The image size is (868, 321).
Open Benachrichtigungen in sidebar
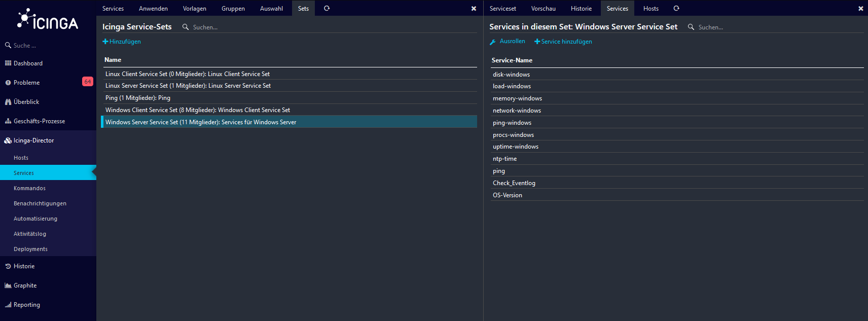(x=48, y=203)
